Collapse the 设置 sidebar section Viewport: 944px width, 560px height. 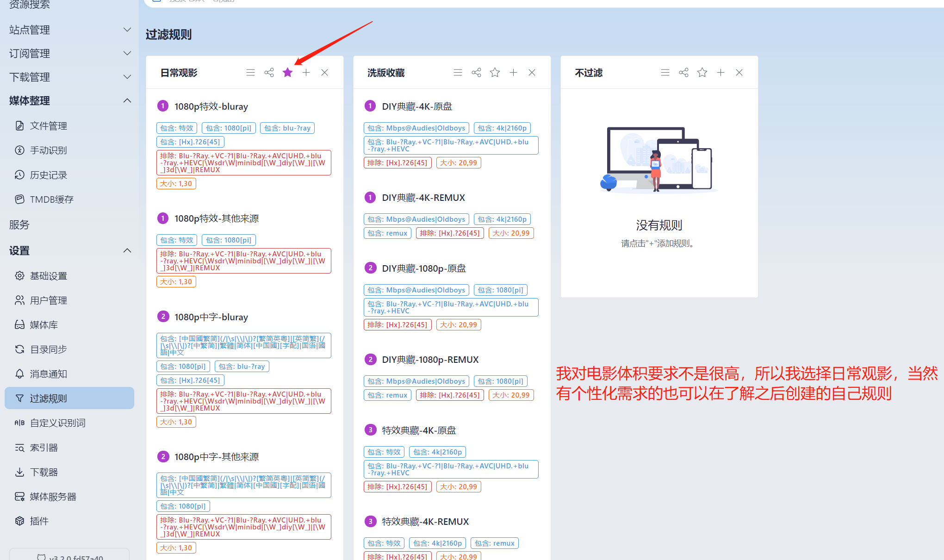pos(69,251)
